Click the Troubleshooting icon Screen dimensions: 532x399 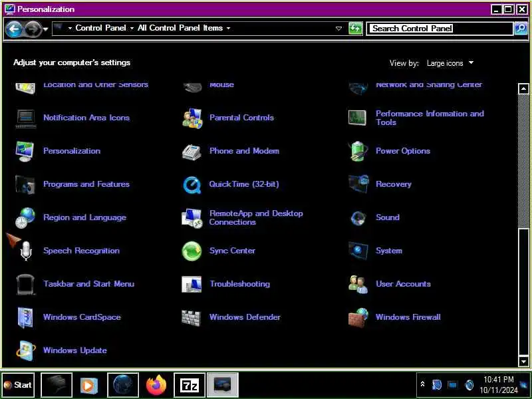coord(192,285)
